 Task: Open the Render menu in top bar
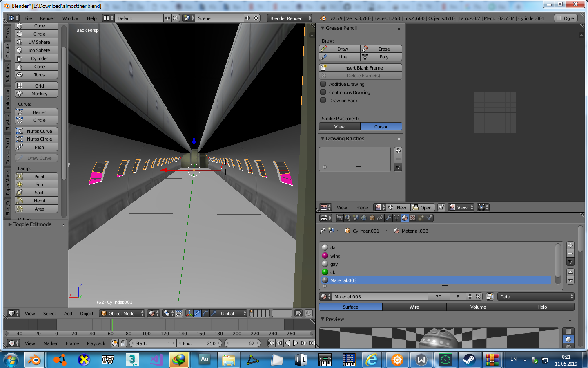pyautogui.click(x=47, y=18)
